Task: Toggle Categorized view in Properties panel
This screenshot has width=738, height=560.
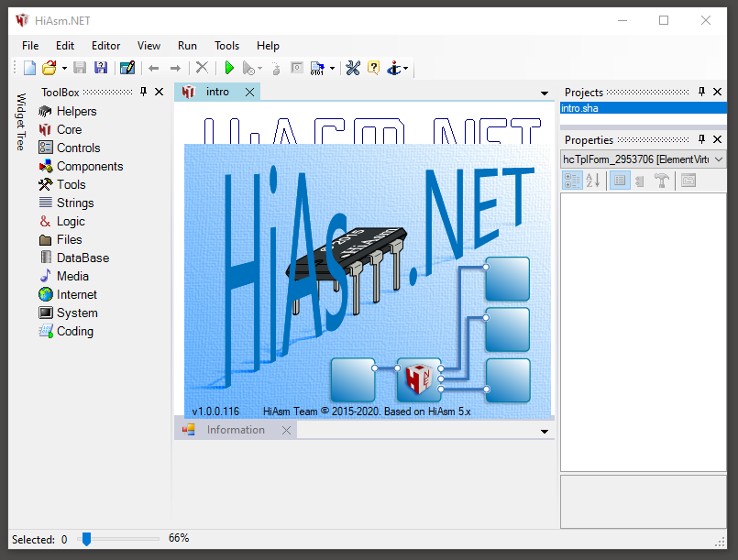Action: (572, 181)
